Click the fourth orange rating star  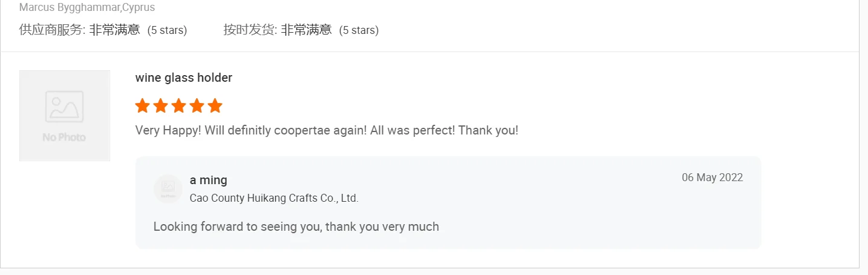tap(197, 106)
